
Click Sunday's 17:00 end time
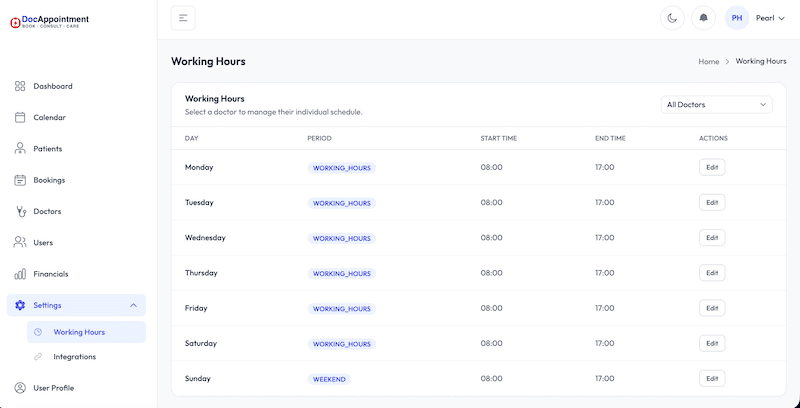pyautogui.click(x=605, y=378)
